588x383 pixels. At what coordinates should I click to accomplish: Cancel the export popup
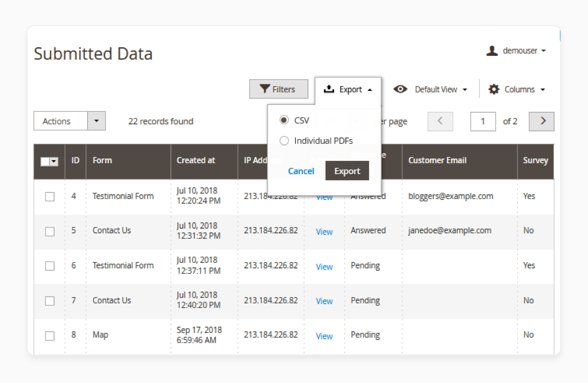click(x=301, y=171)
